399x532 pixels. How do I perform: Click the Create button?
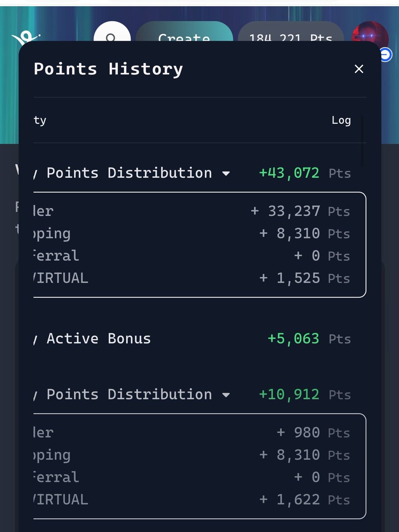click(x=184, y=33)
